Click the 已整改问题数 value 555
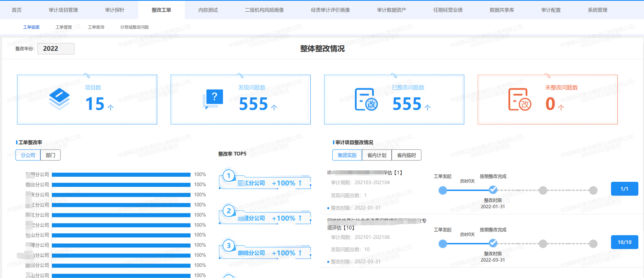This screenshot has width=644, height=278. coord(407,104)
